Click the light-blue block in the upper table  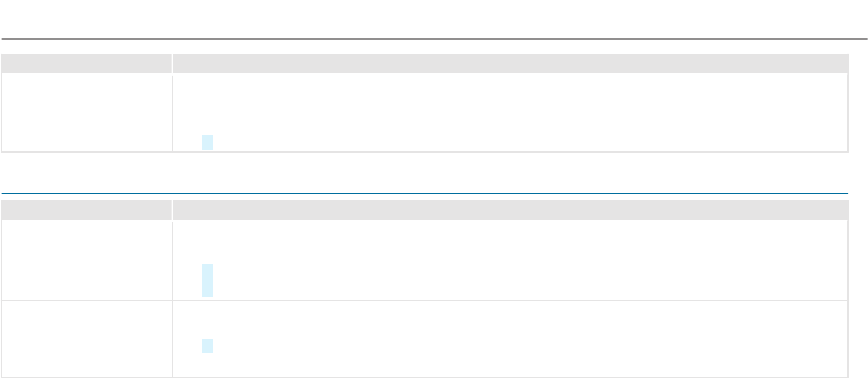207,142
